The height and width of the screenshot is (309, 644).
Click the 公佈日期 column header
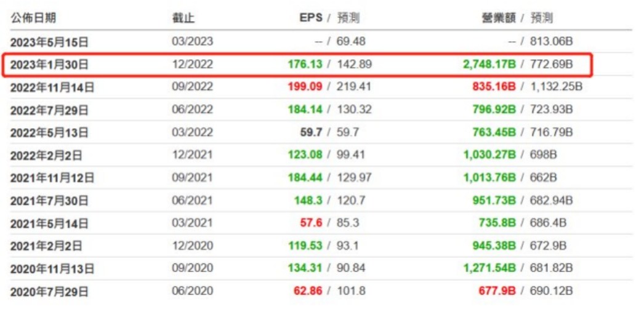37,18
